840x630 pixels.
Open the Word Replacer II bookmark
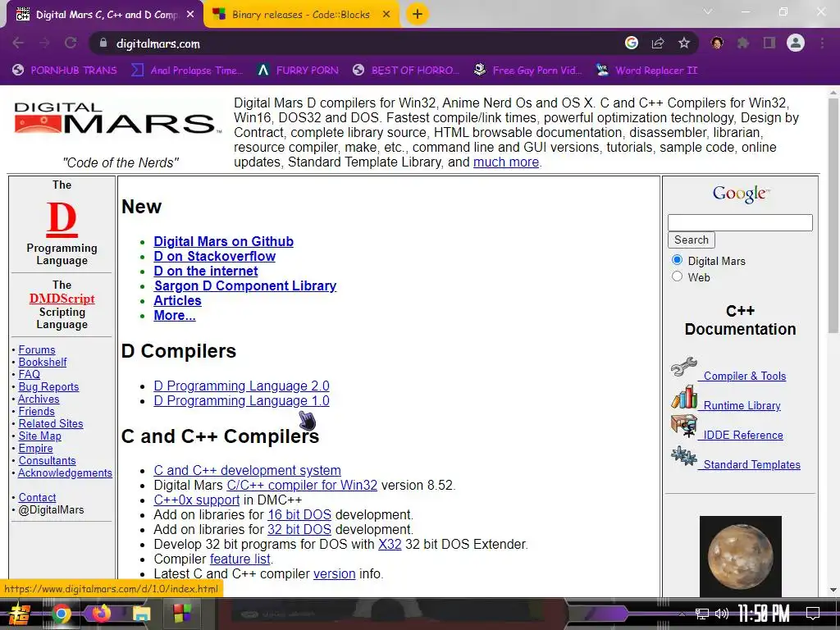click(x=647, y=71)
